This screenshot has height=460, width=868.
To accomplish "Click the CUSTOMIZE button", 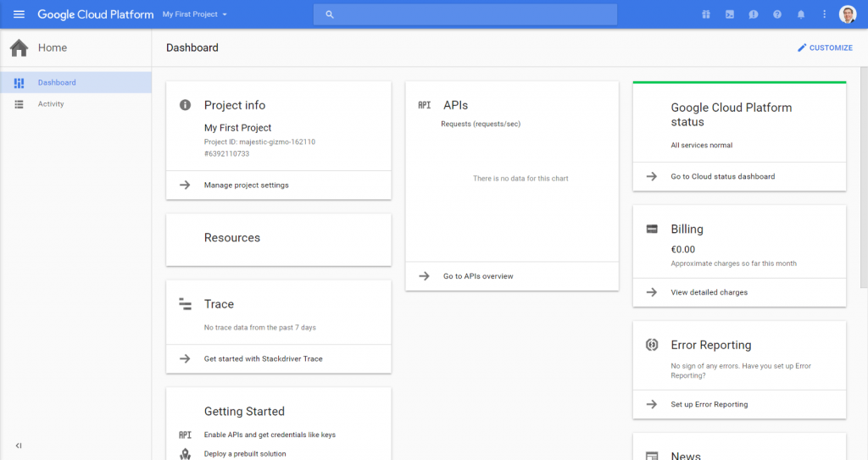I will 825,48.
